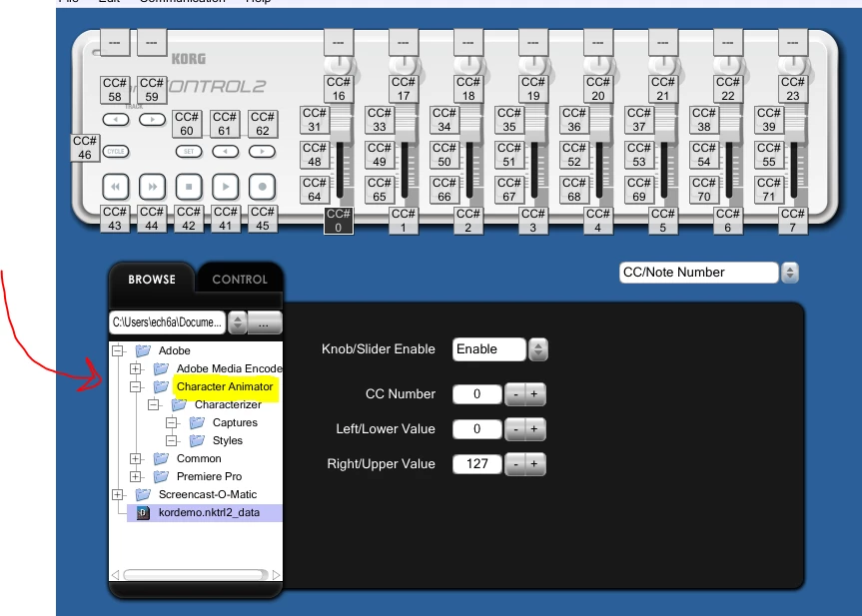Select the CC# 48 mute button label
Screen dimensions: 862x616
pyautogui.click(x=315, y=155)
